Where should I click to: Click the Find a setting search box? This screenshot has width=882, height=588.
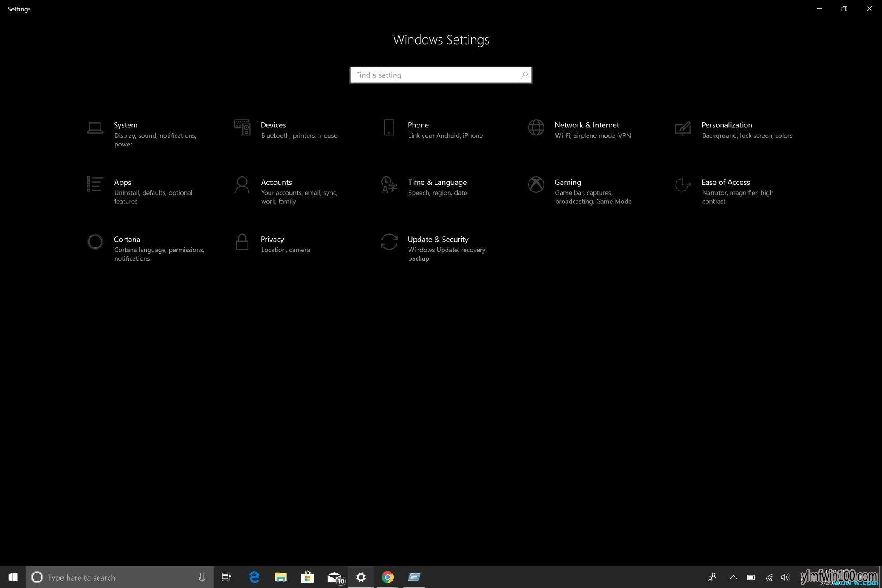[x=441, y=75]
